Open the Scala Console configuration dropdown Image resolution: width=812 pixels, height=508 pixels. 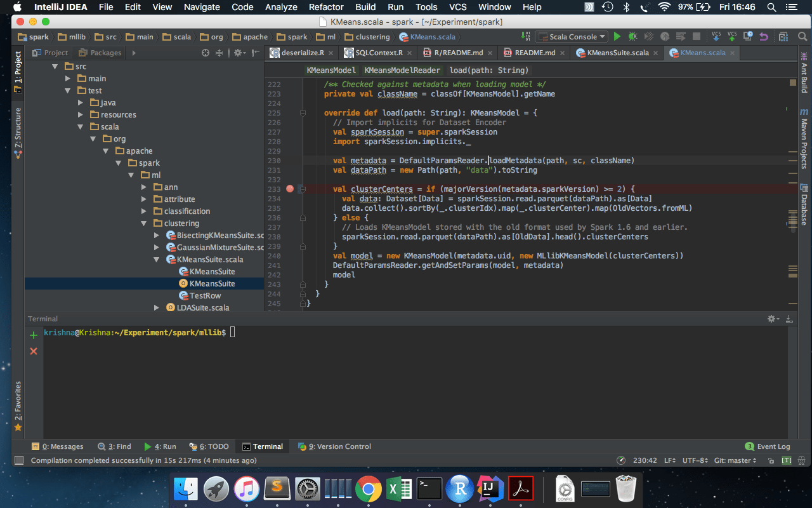[602, 36]
